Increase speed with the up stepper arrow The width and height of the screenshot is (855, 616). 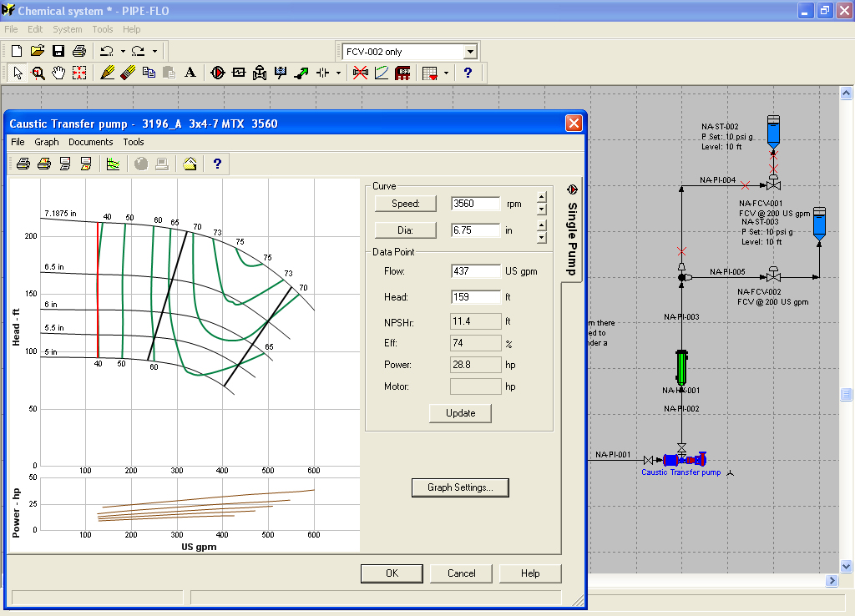coord(541,198)
